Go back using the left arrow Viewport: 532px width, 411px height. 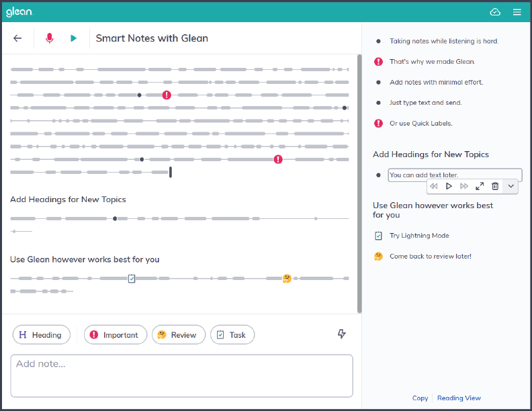pyautogui.click(x=17, y=38)
